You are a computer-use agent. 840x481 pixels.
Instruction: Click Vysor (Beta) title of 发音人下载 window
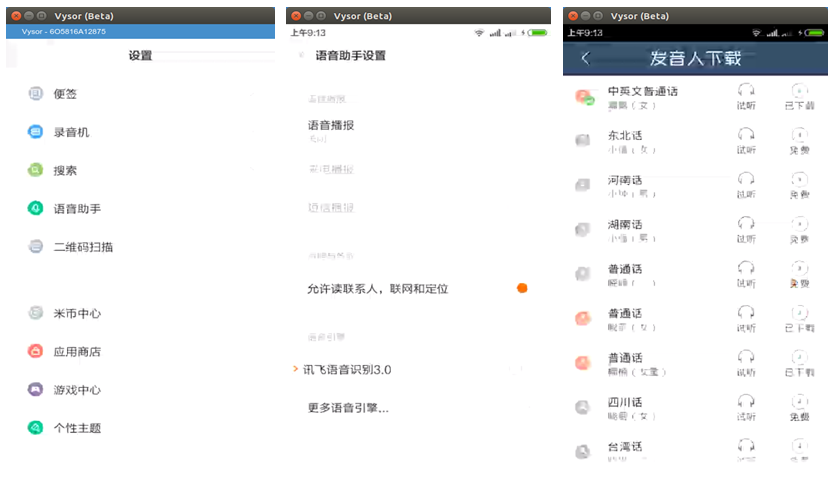coord(640,16)
